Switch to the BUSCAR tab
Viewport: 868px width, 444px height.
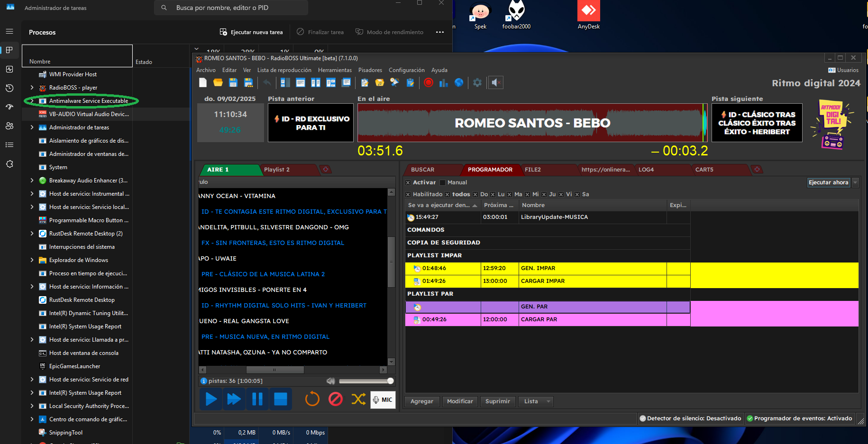pos(432,170)
